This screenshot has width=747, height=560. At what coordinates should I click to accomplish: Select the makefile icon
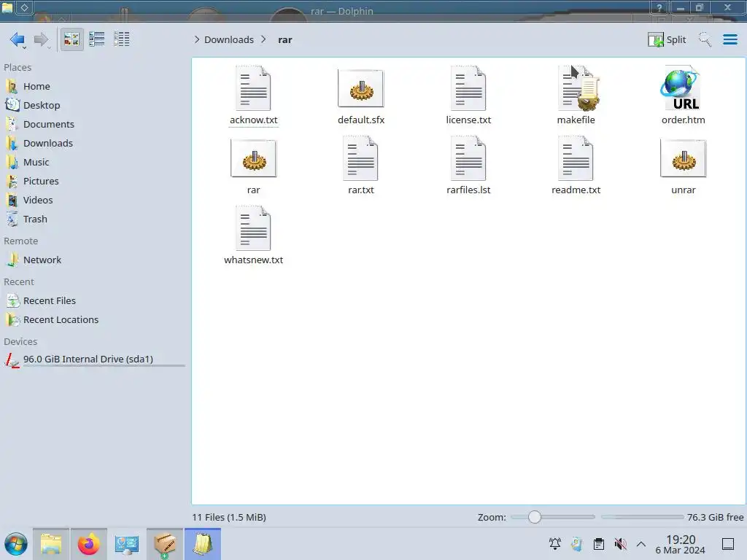[578, 88]
